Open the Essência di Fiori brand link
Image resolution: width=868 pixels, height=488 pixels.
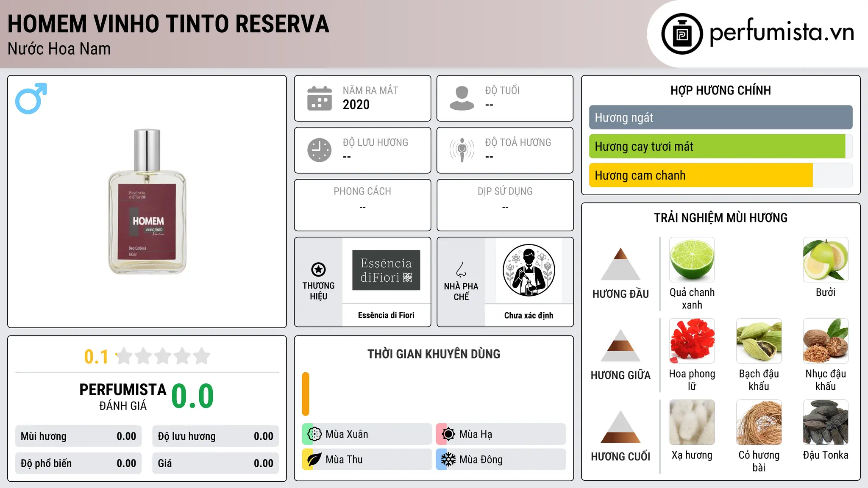pos(386,315)
